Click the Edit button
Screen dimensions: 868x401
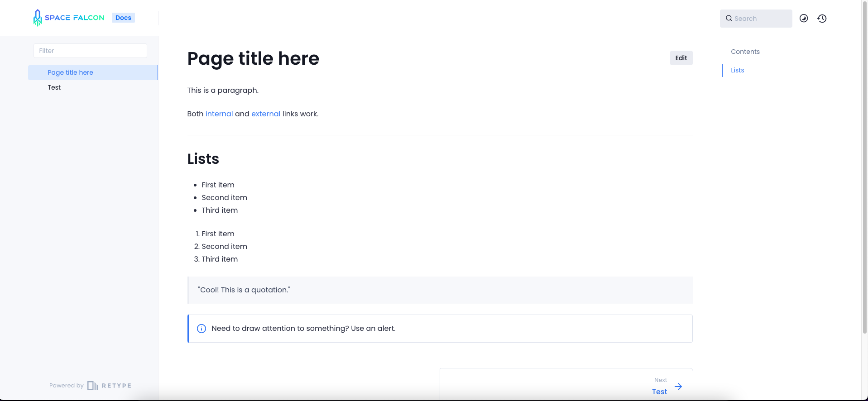(681, 57)
